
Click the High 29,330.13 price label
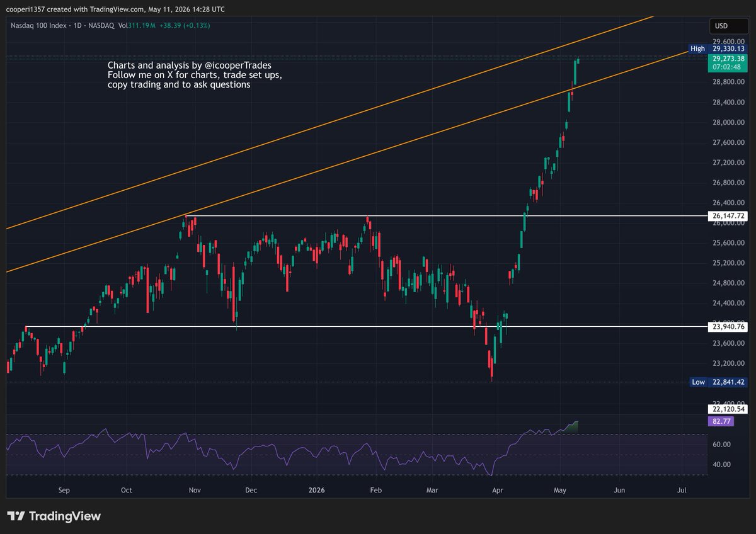tap(718, 48)
